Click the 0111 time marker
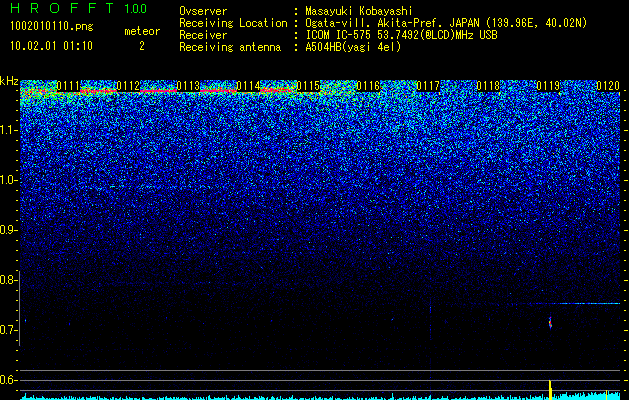 pos(68,86)
